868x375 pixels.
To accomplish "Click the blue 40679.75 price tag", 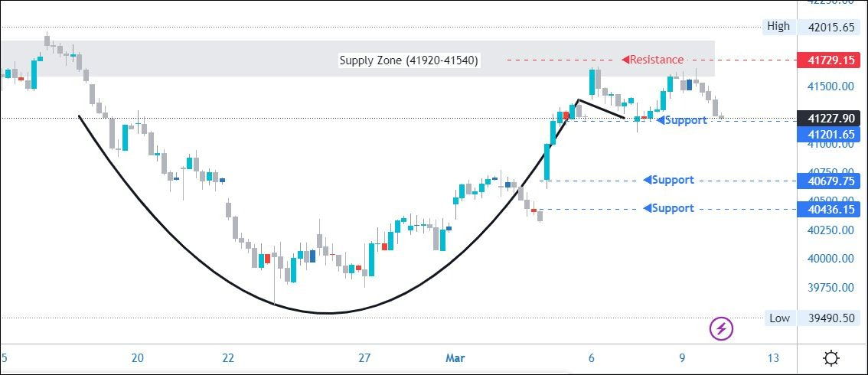I will point(830,181).
